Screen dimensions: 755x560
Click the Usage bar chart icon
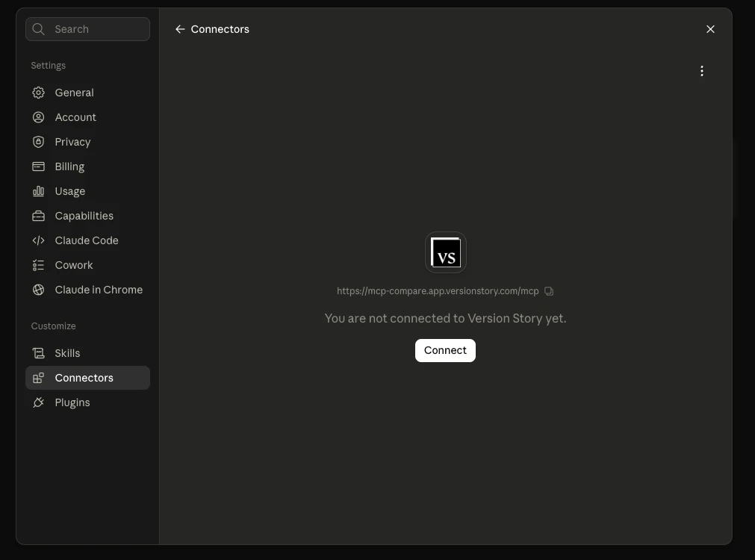[x=39, y=191]
